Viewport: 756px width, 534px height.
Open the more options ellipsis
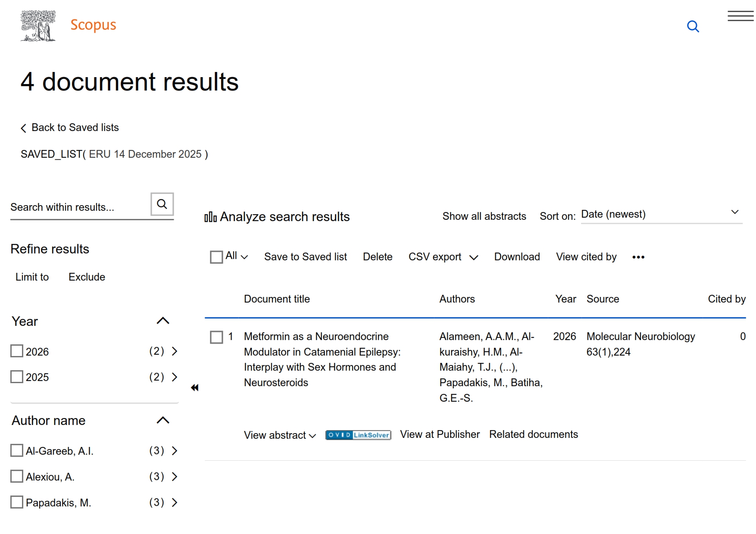(x=638, y=257)
